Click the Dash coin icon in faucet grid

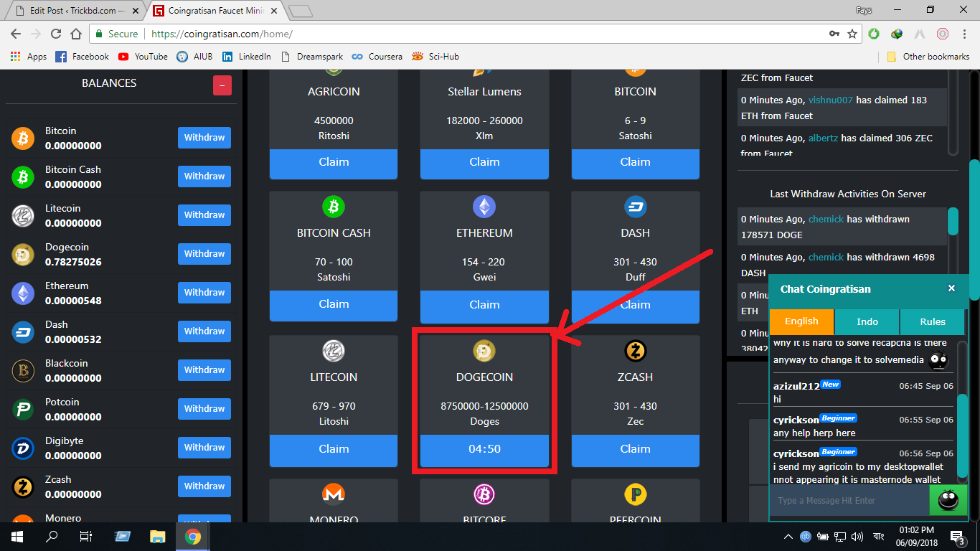635,207
